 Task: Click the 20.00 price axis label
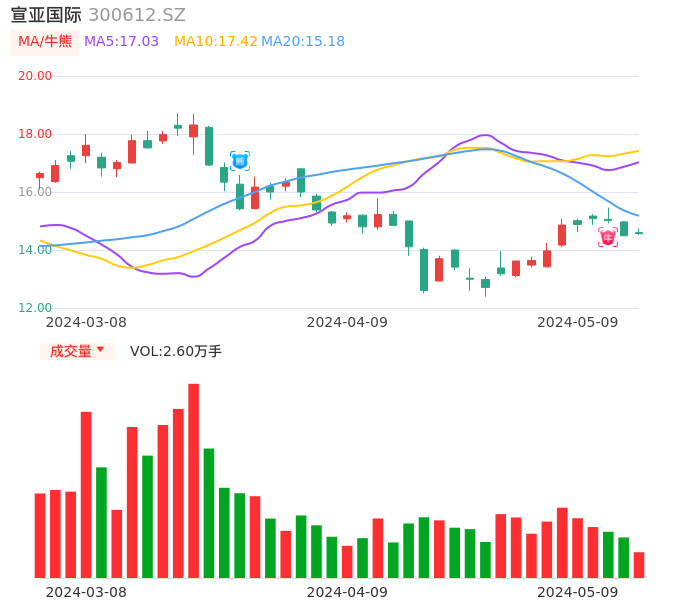36,76
